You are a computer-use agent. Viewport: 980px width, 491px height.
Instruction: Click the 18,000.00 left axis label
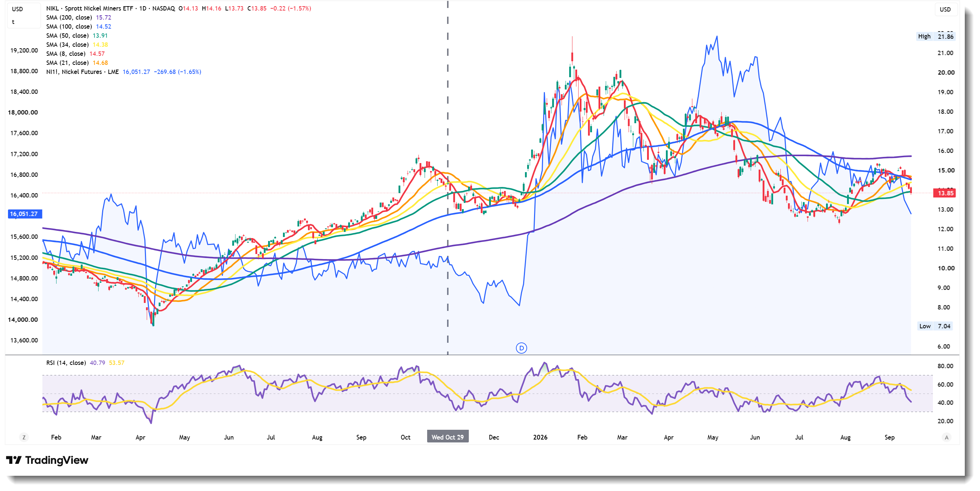(x=23, y=112)
